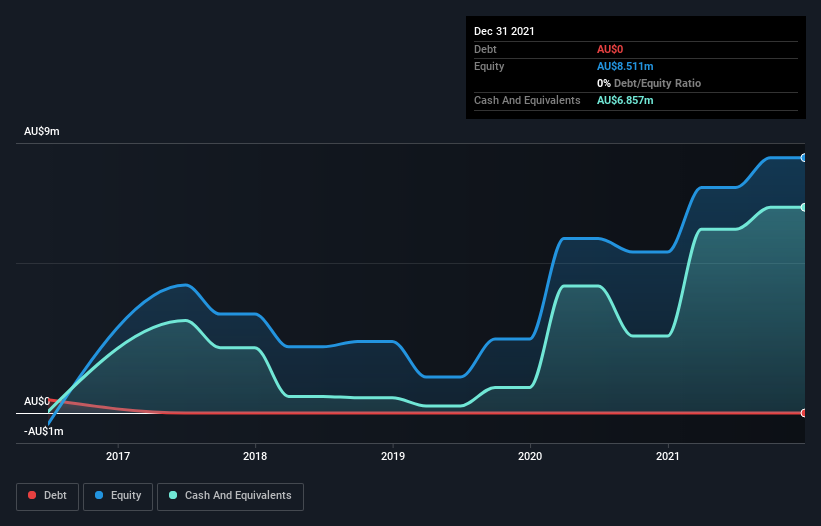
Task: Click the red Debt legend dot
Action: (x=32, y=495)
